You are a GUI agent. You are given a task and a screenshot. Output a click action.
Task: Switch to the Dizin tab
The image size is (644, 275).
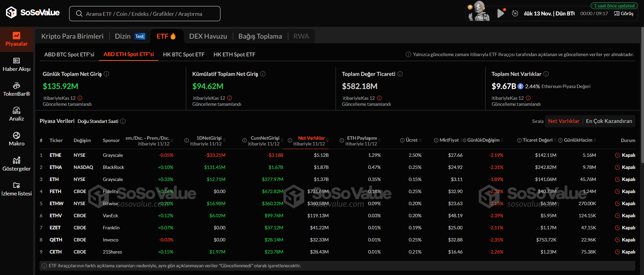click(x=130, y=36)
